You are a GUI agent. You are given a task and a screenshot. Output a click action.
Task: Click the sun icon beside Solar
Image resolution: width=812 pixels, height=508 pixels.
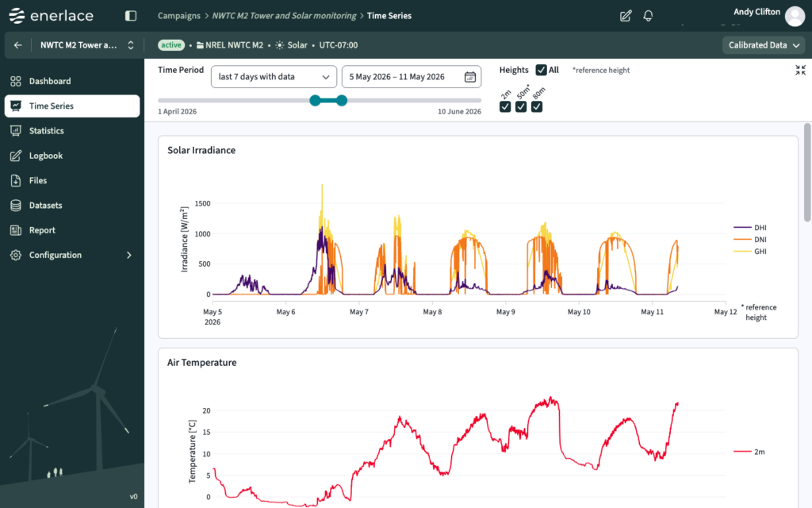[280, 45]
